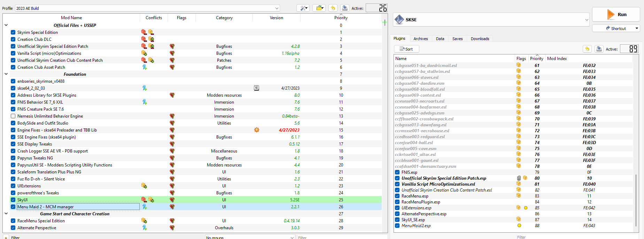Viewport: 644px width, 239px height.
Task: Click the package flag on ccbgssse051-ba_daedricmail.esl
Action: point(519,65)
